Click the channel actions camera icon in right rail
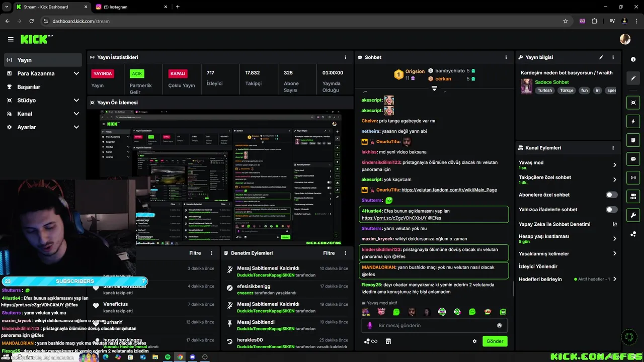The height and width of the screenshot is (362, 644). [633, 196]
